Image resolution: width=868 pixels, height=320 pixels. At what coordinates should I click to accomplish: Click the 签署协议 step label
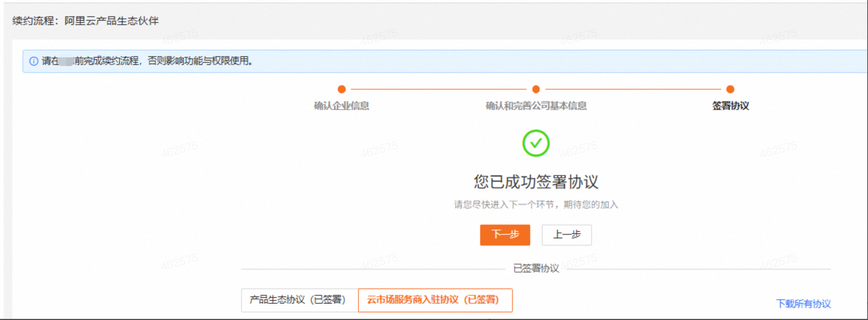[x=730, y=106]
